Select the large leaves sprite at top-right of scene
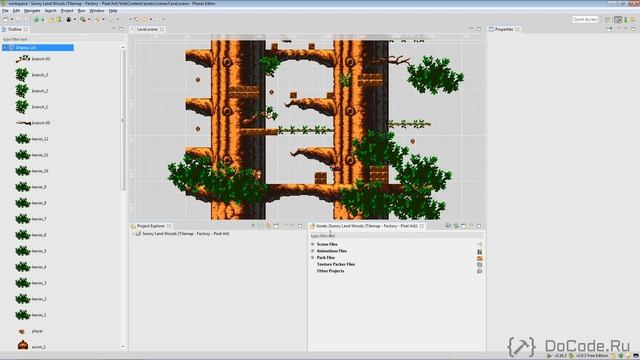Viewport: 640px width, 360px height. click(x=435, y=75)
